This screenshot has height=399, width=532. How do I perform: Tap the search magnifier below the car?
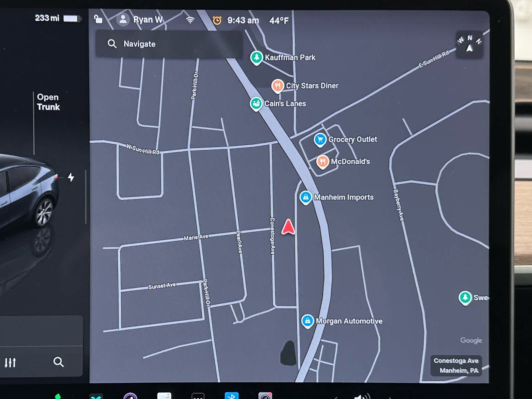(59, 362)
